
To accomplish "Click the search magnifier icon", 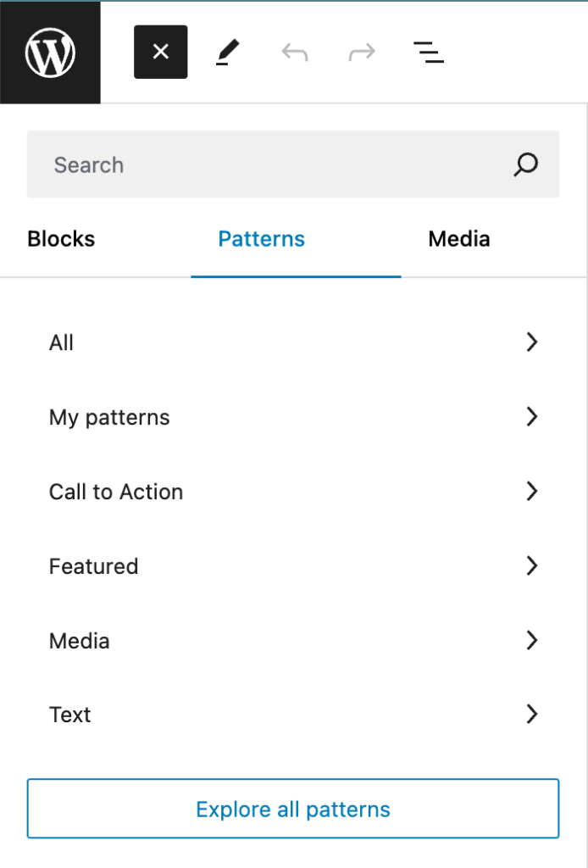I will (525, 164).
